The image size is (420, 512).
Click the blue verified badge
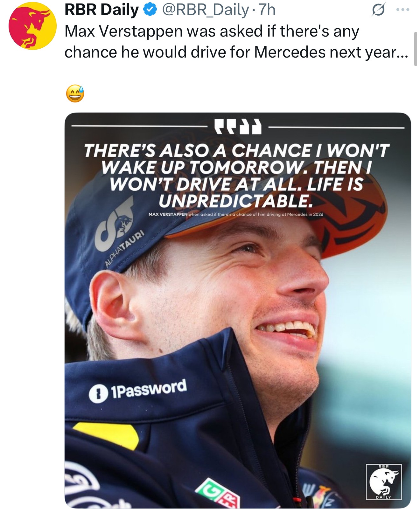150,10
